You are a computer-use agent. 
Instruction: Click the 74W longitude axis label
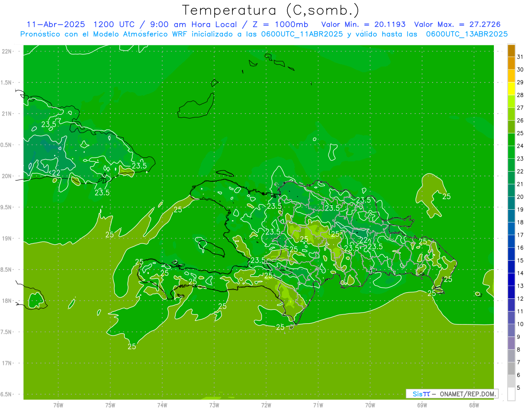[162, 405]
